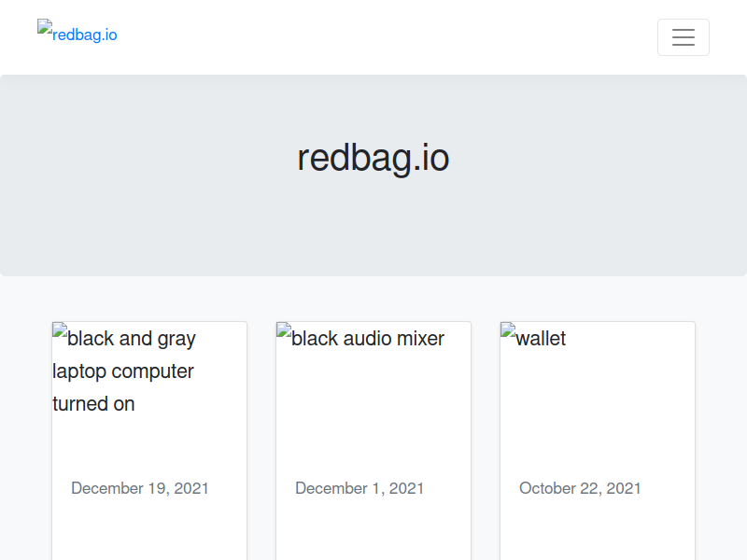The height and width of the screenshot is (560, 747).
Task: Select the December 1, 2021 post date
Action: tap(359, 488)
